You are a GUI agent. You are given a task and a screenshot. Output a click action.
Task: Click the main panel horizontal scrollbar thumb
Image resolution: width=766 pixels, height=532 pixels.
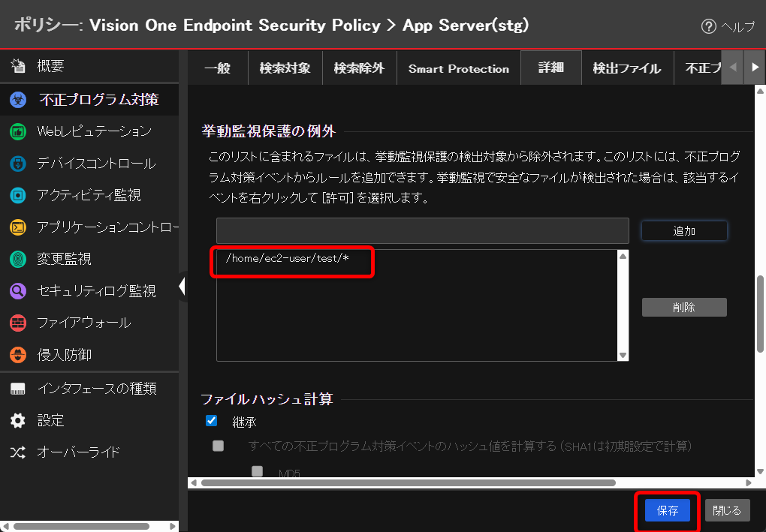[x=409, y=482]
